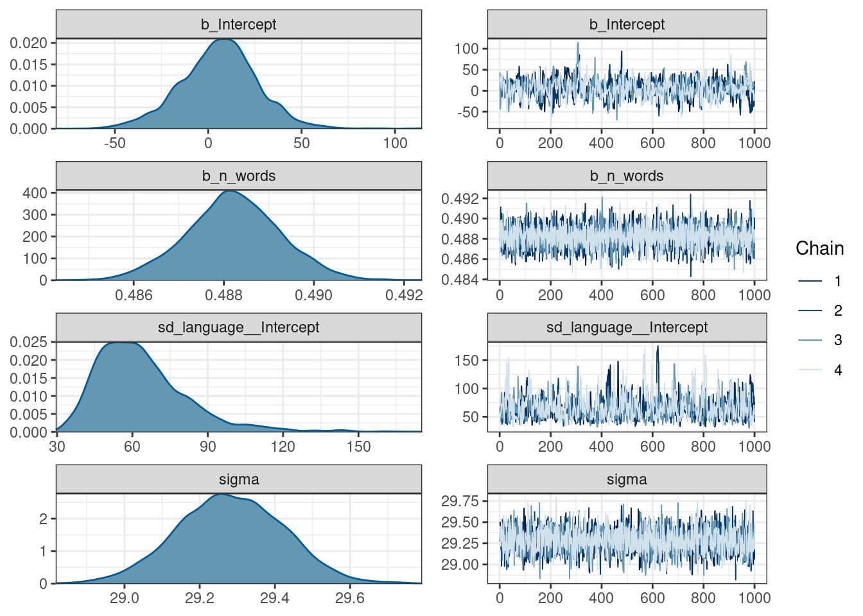Screen dimensions: 863x616
Task: Pick the Chain 3 legend line key
Action: coord(810,340)
